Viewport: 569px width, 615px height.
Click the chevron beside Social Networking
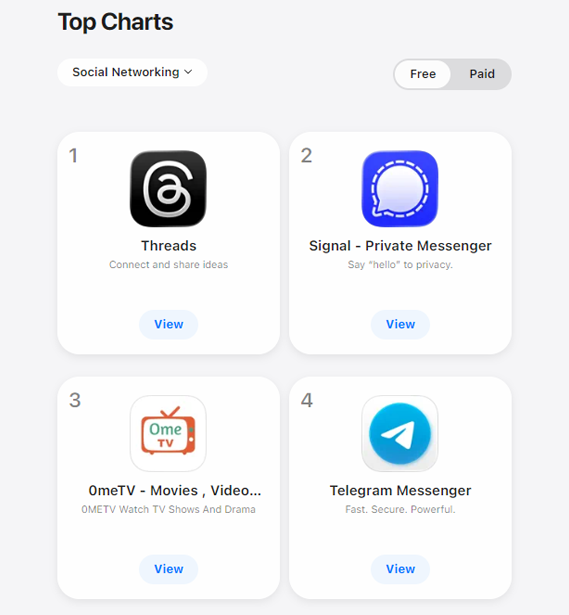pyautogui.click(x=188, y=72)
